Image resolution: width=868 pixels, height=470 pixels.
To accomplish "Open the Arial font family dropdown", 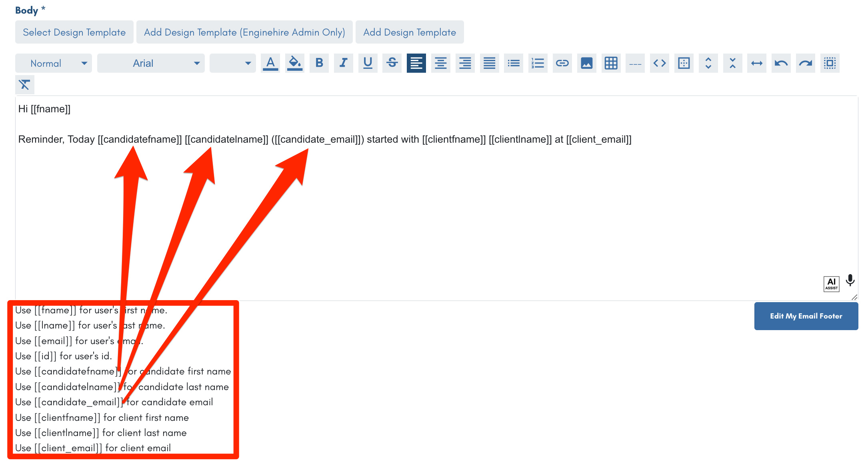I will point(151,63).
